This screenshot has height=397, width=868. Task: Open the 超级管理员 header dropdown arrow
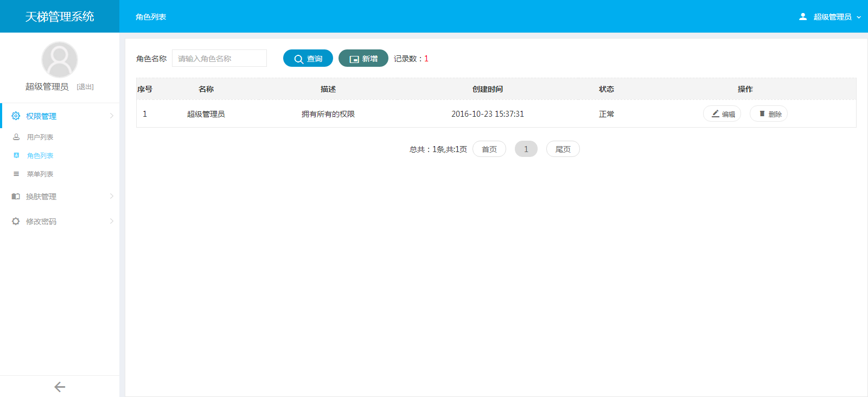pos(859,17)
